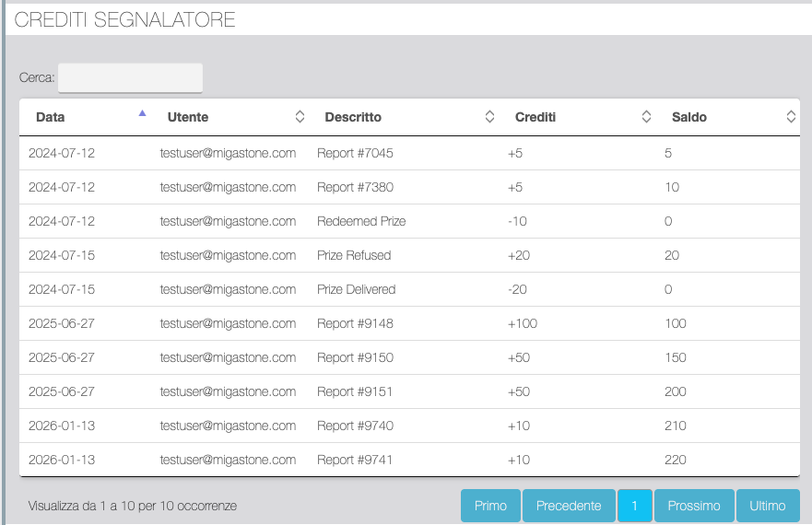Jump to last page with Ultimo
812x525 pixels.
(768, 506)
